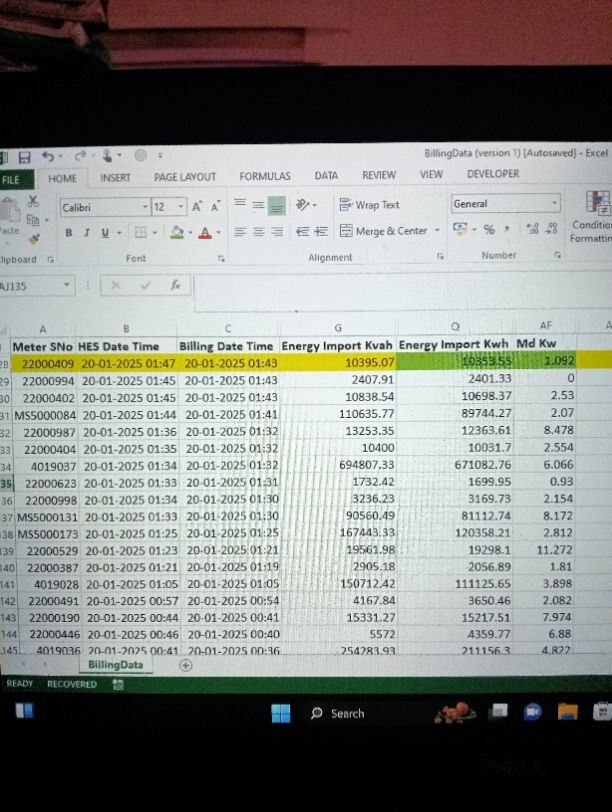Apply Percent Style format
The width and height of the screenshot is (612, 812).
tap(489, 229)
